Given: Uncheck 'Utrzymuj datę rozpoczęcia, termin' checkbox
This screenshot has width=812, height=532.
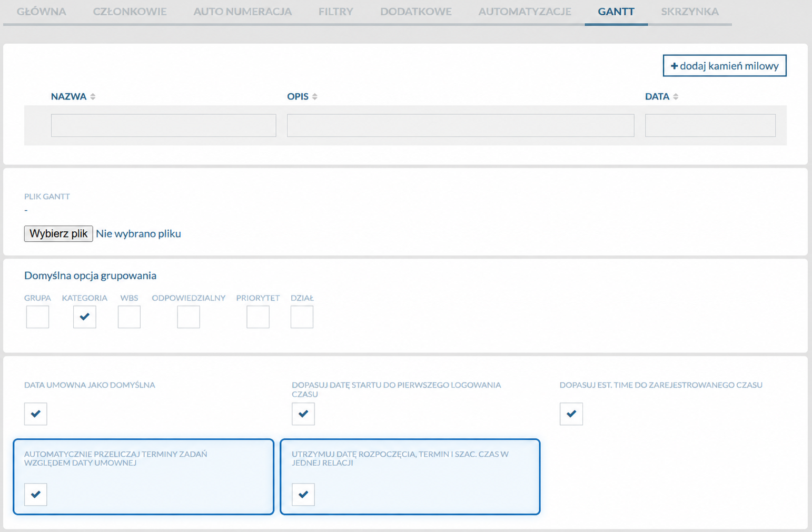Looking at the screenshot, I should point(303,495).
